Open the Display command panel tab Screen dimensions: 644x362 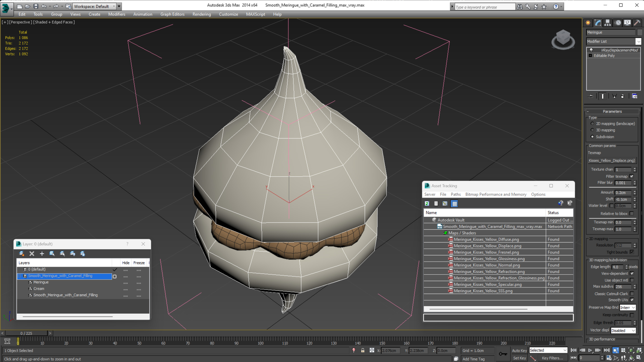click(x=627, y=23)
